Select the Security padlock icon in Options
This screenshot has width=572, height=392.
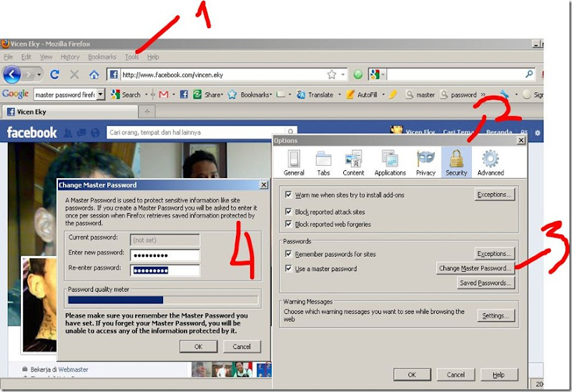point(456,163)
